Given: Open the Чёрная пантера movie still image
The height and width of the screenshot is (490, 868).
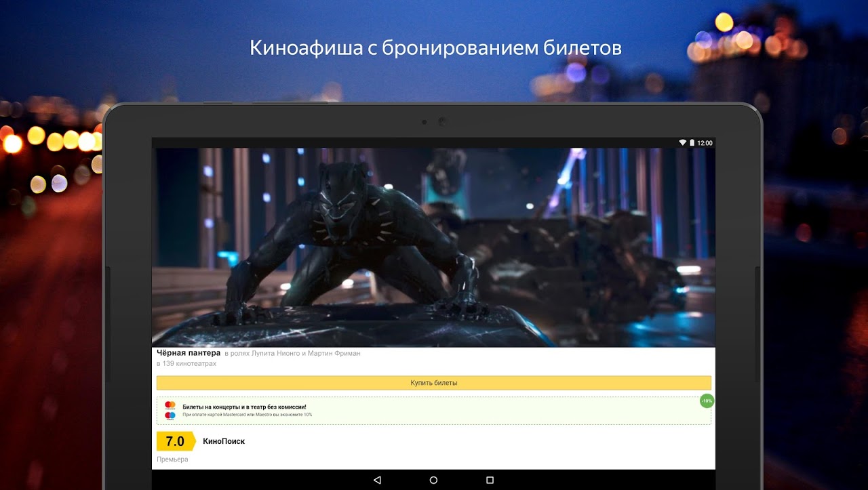Looking at the screenshot, I should pos(433,247).
